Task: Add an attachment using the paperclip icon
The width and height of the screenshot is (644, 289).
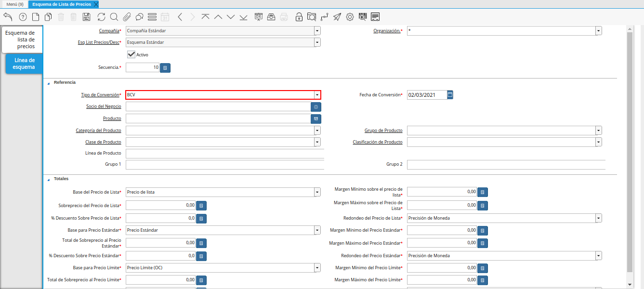Action: pos(127,17)
